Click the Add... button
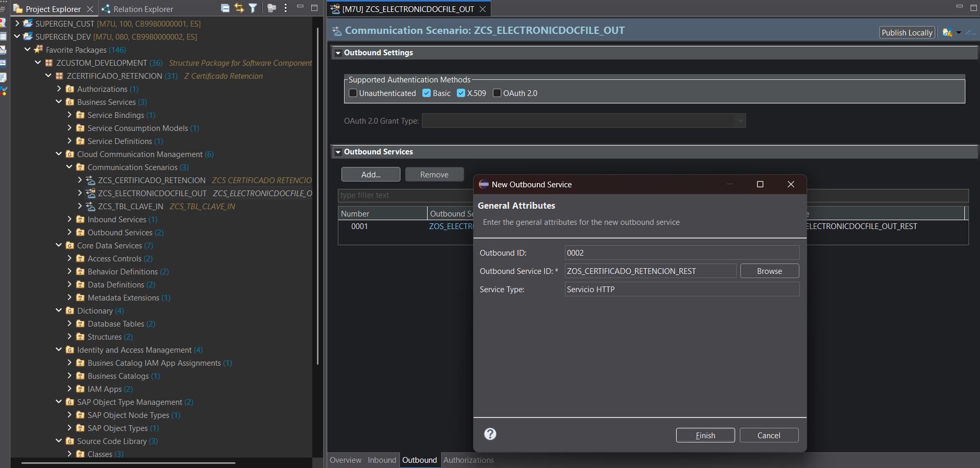This screenshot has height=468, width=980. click(371, 174)
